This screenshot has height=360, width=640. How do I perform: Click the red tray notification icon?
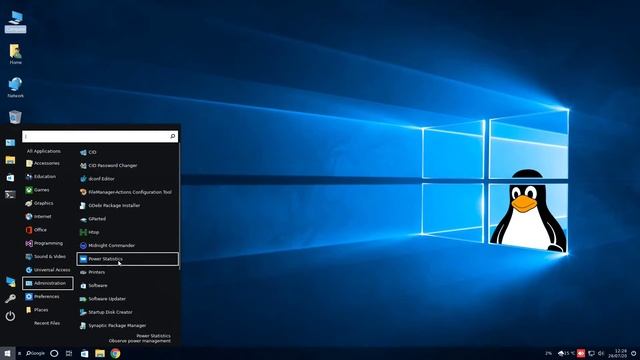point(581,353)
